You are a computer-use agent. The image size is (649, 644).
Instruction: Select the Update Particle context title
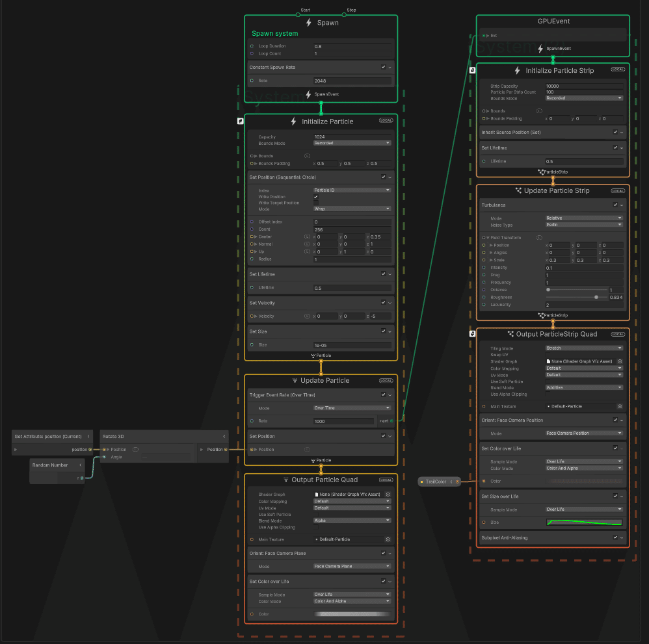tap(325, 381)
